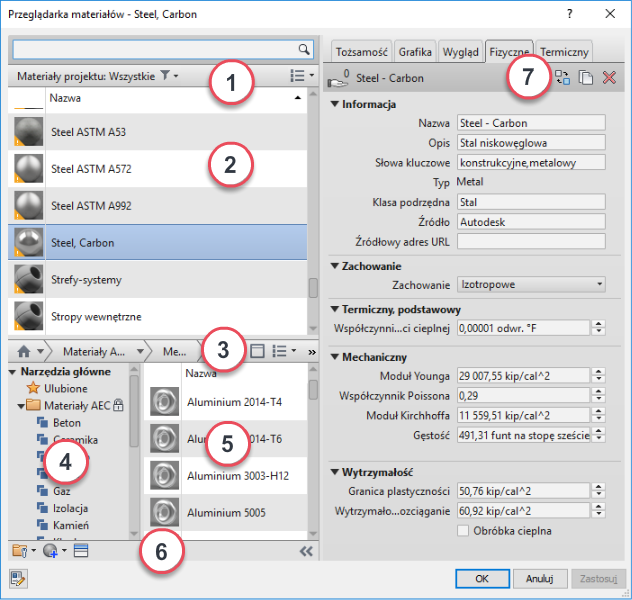Select Stropy wewnętrzne material row
This screenshot has width=632, height=600.
(x=158, y=316)
